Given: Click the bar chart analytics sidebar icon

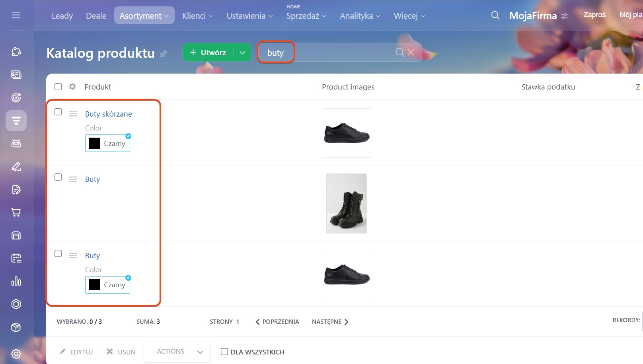Looking at the screenshot, I should (16, 281).
